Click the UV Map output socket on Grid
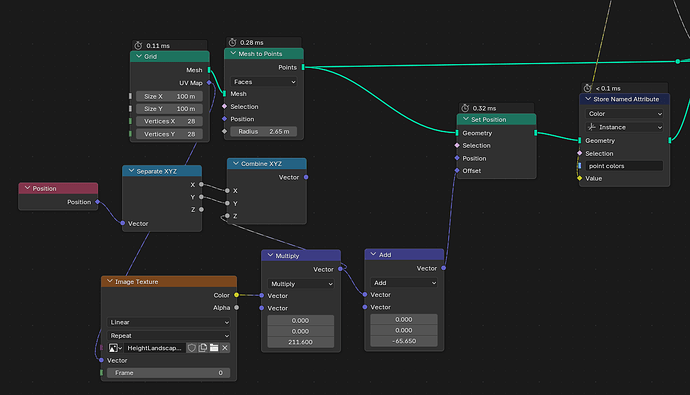The image size is (690, 395). tap(209, 83)
